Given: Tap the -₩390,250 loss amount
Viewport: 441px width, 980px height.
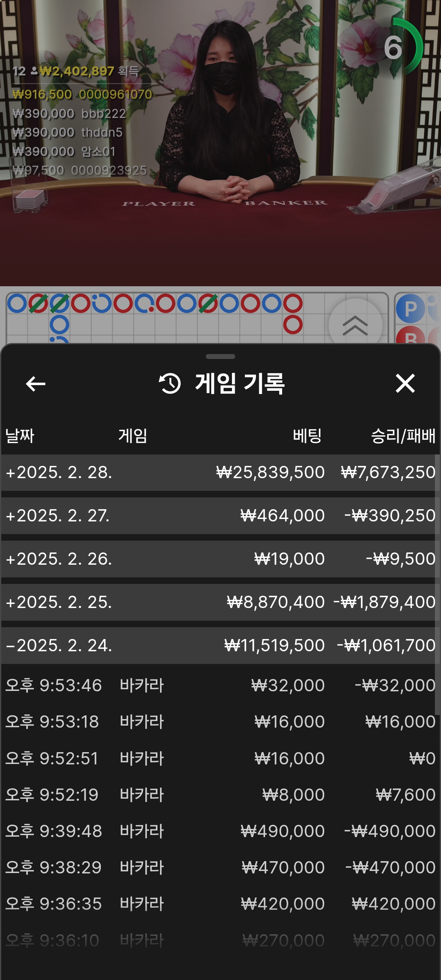Looking at the screenshot, I should (390, 516).
